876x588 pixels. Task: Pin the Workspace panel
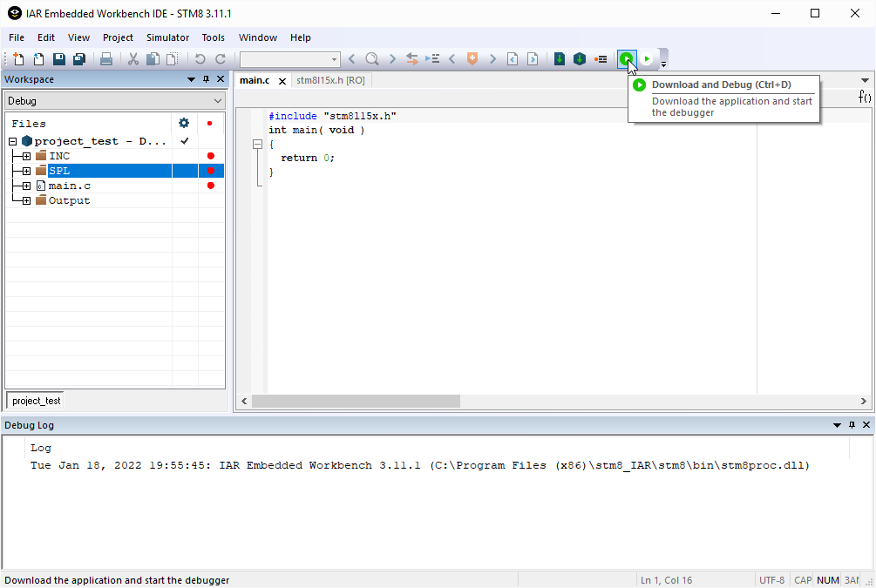(207, 79)
